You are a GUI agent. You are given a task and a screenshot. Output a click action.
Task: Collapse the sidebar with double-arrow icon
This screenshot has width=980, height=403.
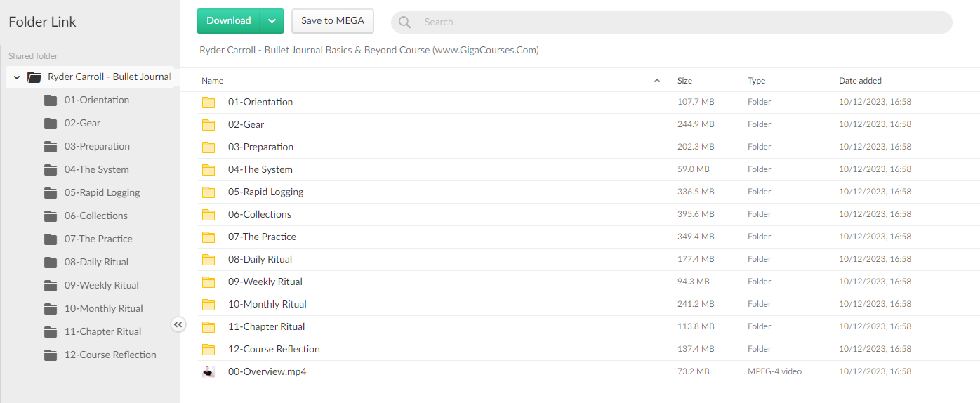tap(178, 324)
